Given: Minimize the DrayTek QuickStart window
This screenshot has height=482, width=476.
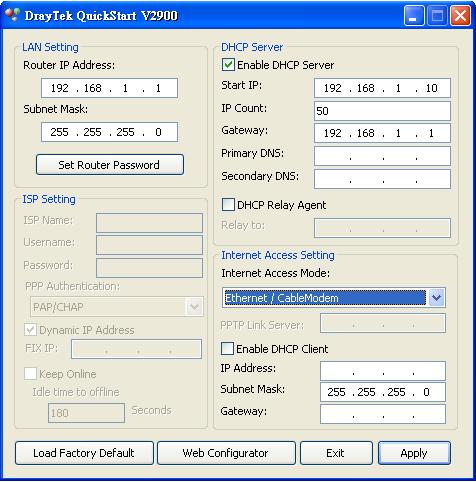Looking at the screenshot, I should tap(414, 16).
